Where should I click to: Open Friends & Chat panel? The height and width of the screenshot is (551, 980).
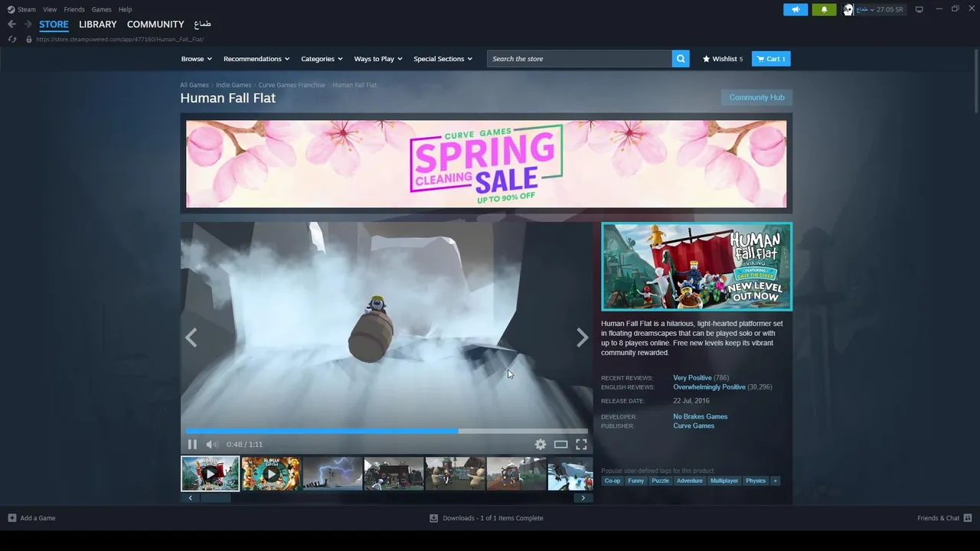click(x=945, y=518)
